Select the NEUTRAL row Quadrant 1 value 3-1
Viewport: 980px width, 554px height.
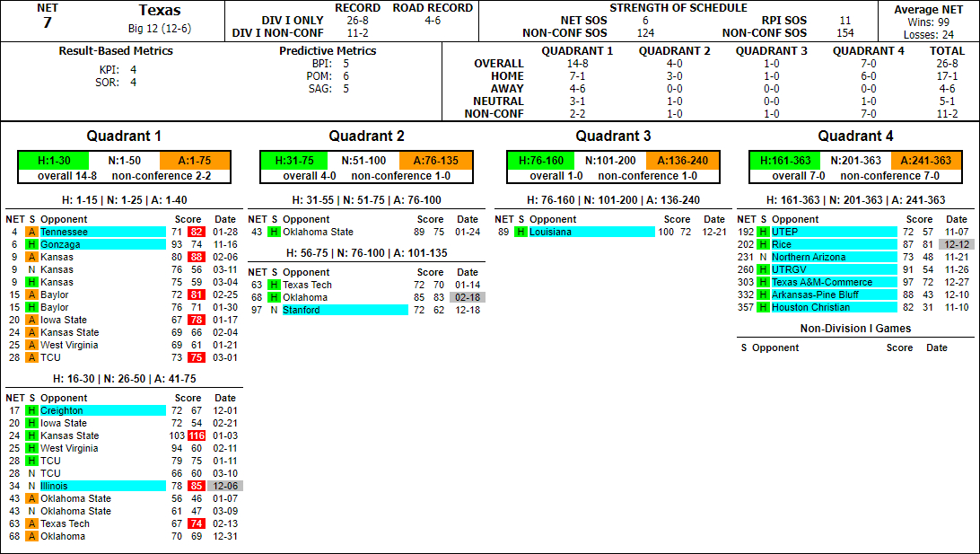click(577, 101)
